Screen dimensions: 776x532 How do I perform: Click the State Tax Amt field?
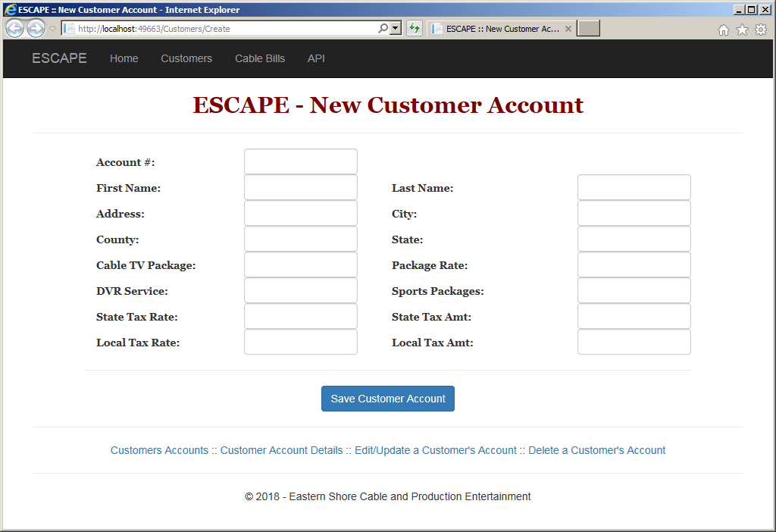[x=634, y=316]
